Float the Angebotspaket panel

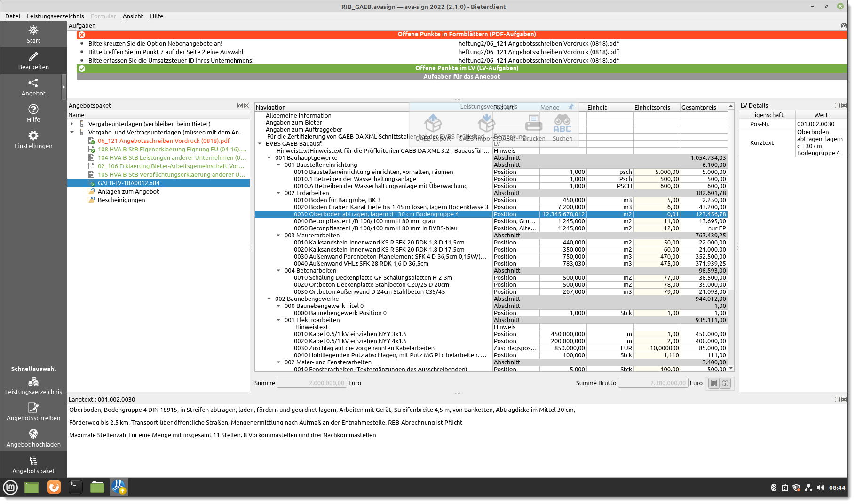point(240,106)
